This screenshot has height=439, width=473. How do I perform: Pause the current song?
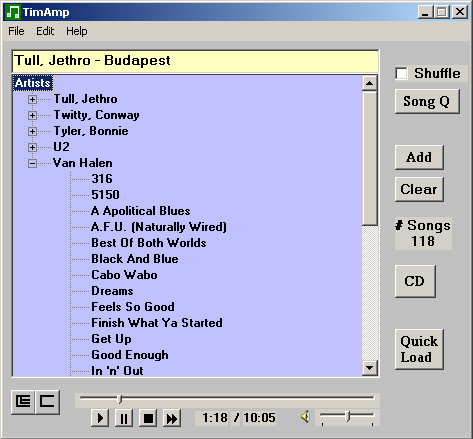124,418
